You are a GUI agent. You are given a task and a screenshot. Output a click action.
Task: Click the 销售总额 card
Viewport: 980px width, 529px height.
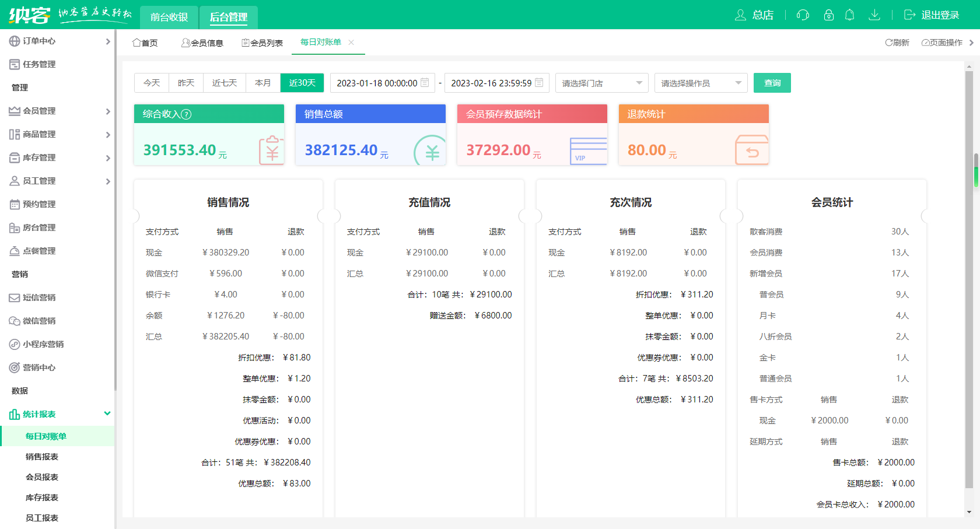point(370,135)
